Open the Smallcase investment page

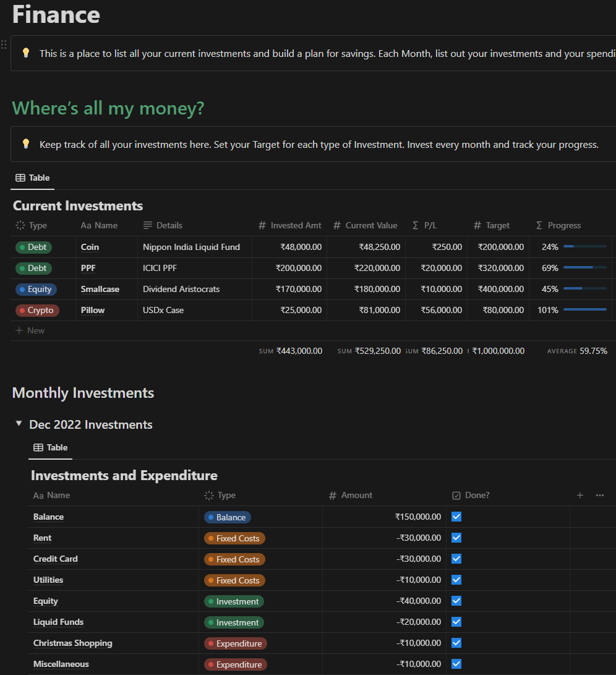click(x=100, y=290)
